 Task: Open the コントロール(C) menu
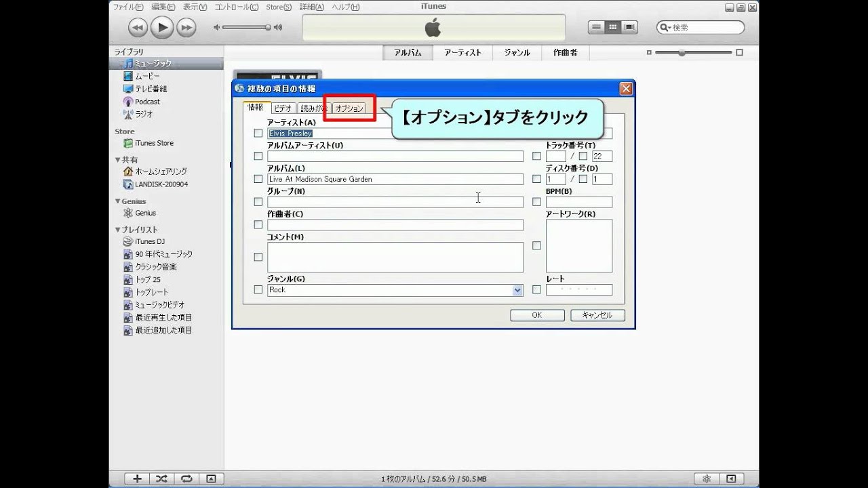coord(236,7)
